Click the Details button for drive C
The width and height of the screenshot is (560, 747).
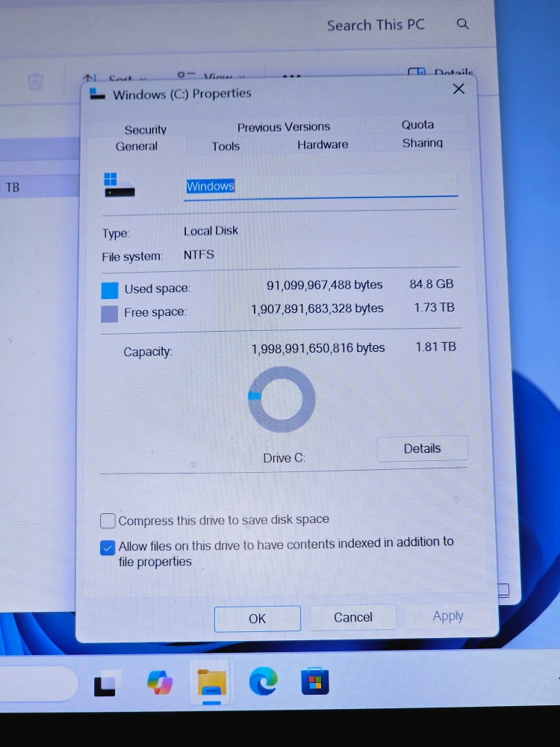(x=422, y=448)
